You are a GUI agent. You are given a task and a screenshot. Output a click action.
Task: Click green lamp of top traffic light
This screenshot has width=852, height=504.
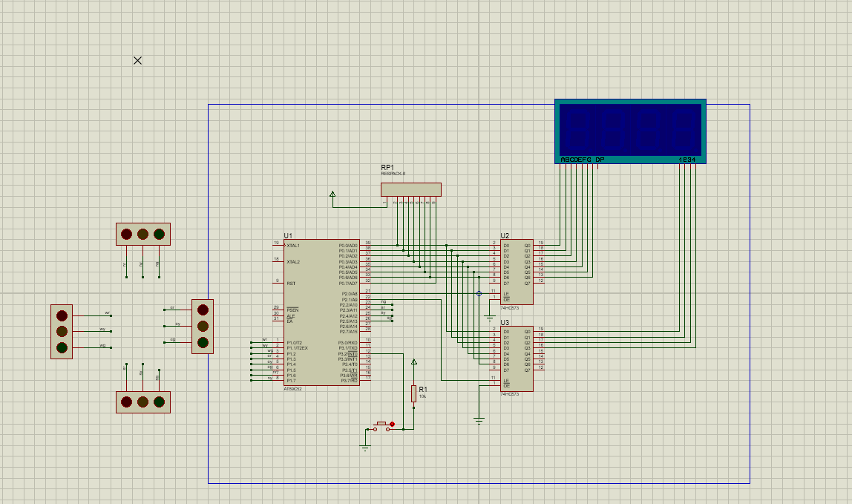click(159, 234)
